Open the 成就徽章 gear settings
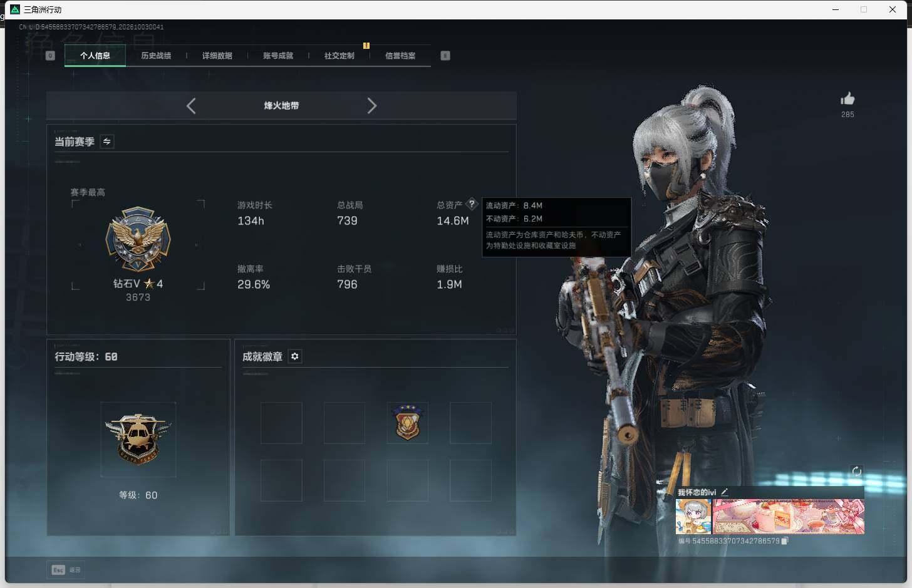 (x=294, y=356)
